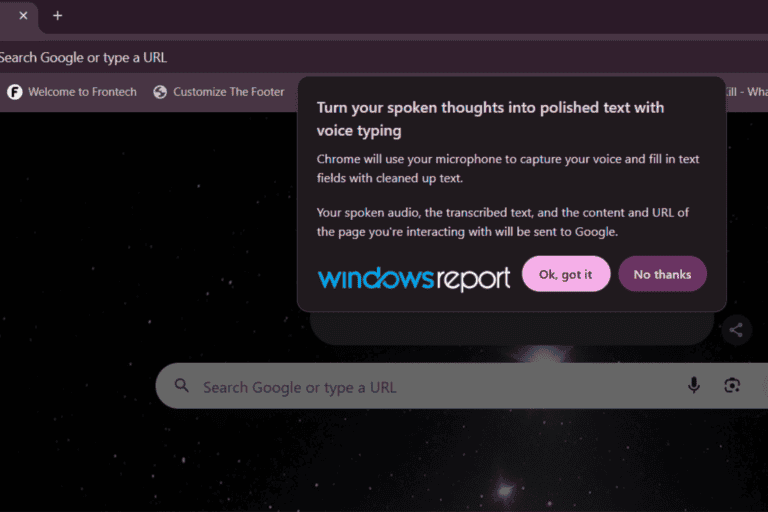Click text 'Chrome will use your microphone'
This screenshot has height=512, width=768.
pyautogui.click(x=409, y=159)
